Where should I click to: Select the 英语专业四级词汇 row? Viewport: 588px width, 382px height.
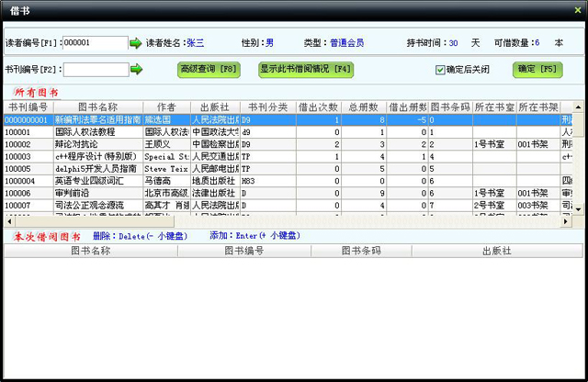coord(97,181)
